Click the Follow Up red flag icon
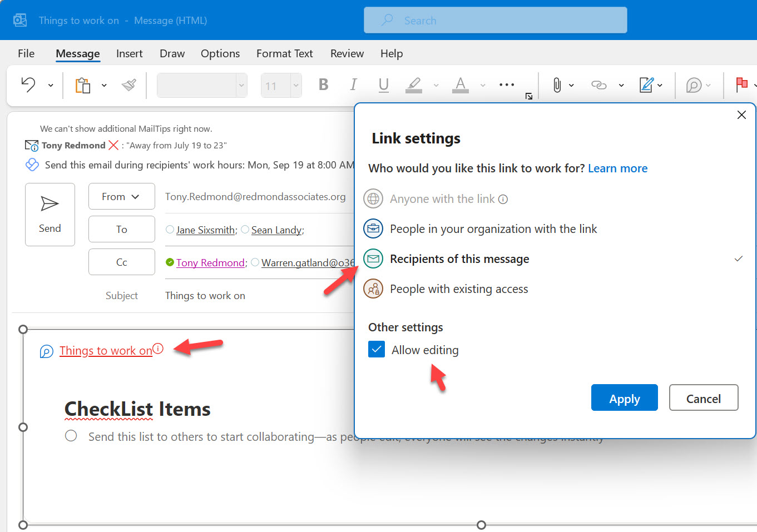The width and height of the screenshot is (757, 532). click(741, 85)
